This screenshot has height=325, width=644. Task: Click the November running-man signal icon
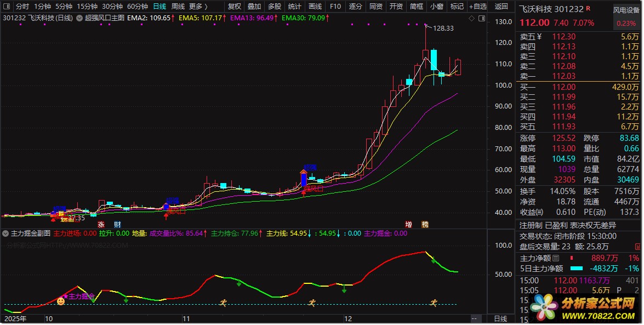tap(223, 303)
